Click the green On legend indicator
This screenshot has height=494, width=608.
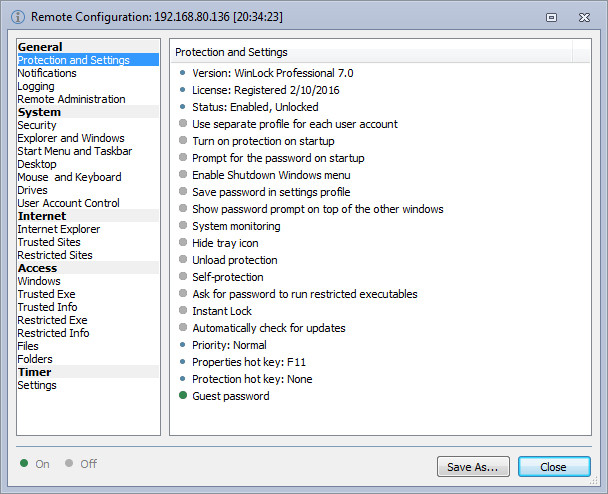24,463
